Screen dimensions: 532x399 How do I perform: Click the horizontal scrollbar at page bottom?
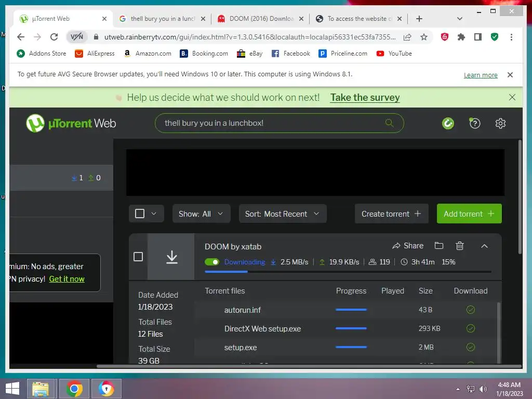point(309,366)
